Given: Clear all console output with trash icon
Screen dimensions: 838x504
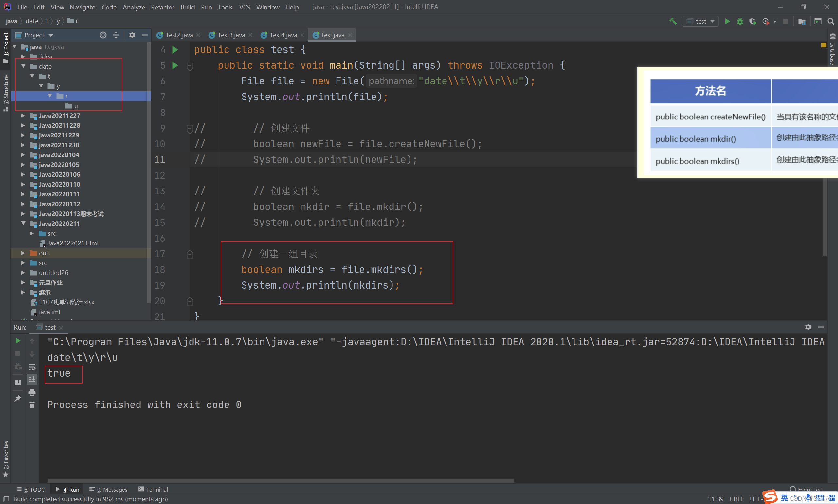Looking at the screenshot, I should point(32,405).
